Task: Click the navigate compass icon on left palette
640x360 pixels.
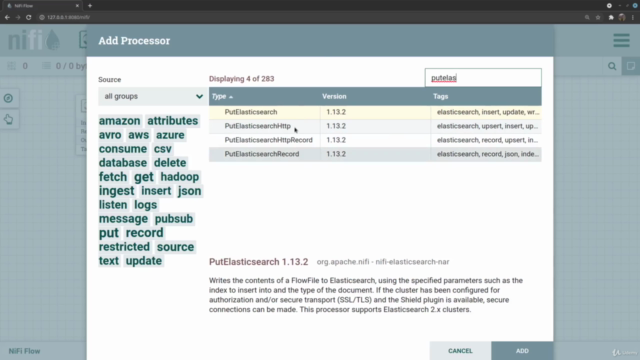Action: click(8, 98)
